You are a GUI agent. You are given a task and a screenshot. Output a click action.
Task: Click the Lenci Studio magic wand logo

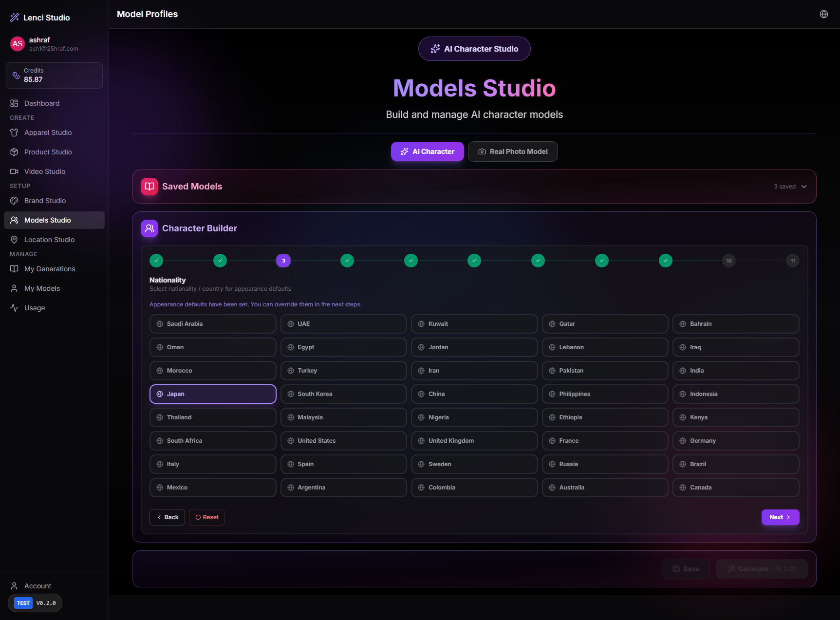point(15,18)
